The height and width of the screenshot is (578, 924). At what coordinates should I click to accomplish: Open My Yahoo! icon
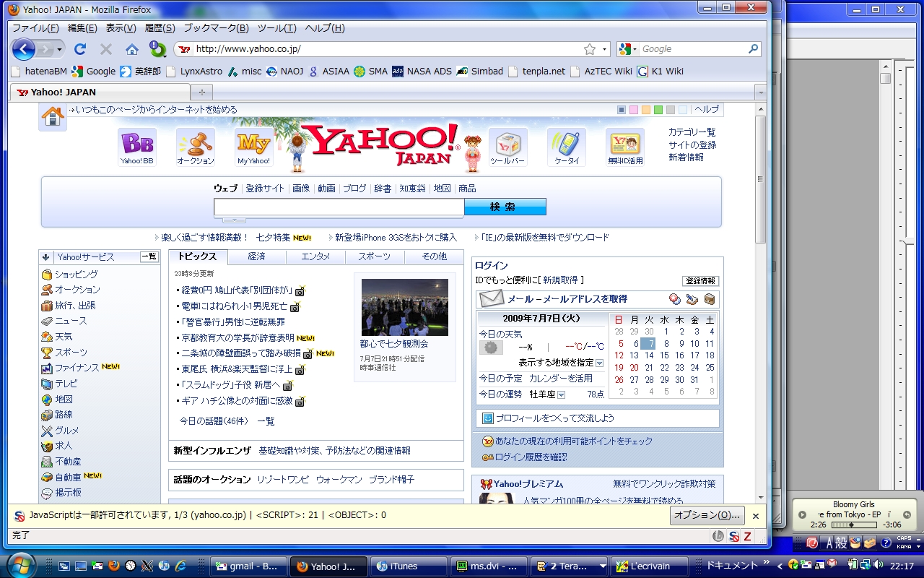254,147
